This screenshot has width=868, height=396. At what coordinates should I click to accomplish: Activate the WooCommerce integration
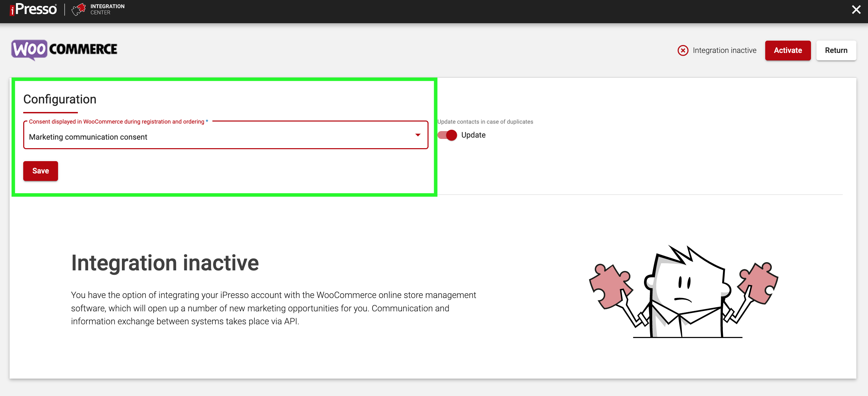click(x=788, y=51)
